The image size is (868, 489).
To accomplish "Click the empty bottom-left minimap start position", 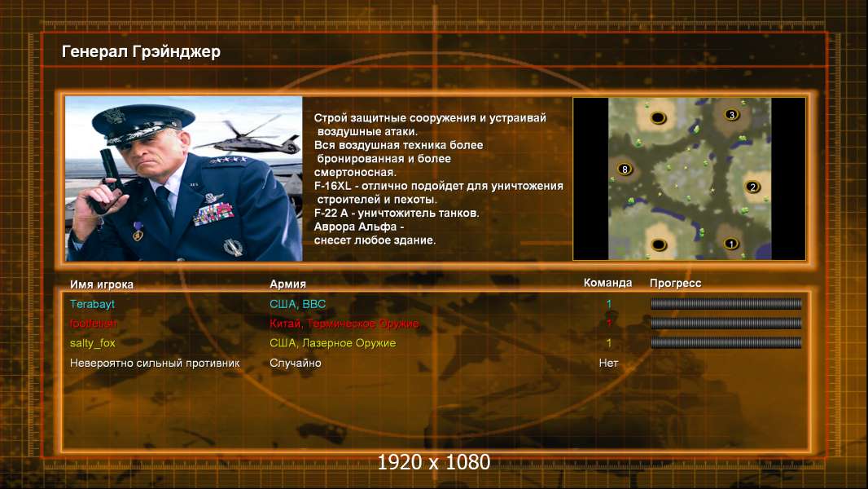I will tap(659, 244).
